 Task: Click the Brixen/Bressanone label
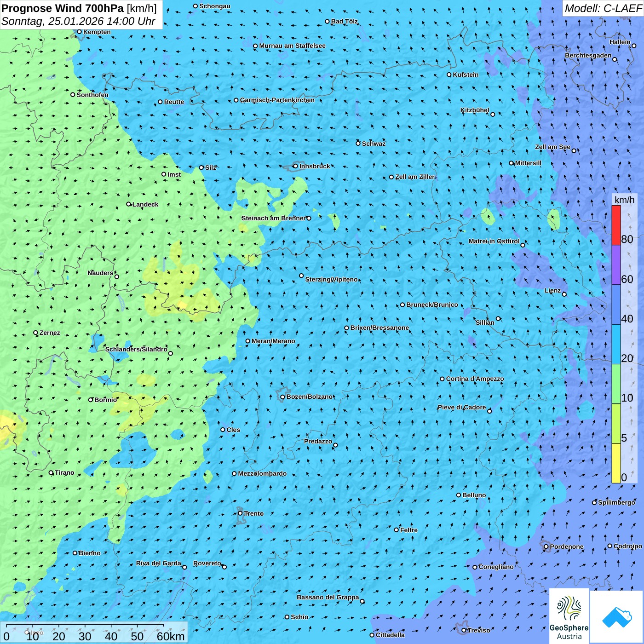tap(379, 328)
